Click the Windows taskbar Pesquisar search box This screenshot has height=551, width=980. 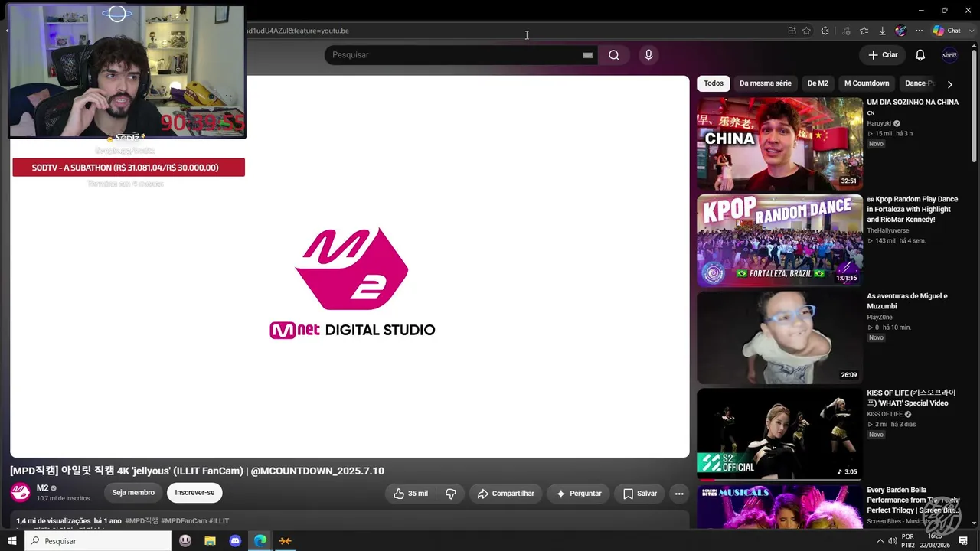tap(98, 541)
